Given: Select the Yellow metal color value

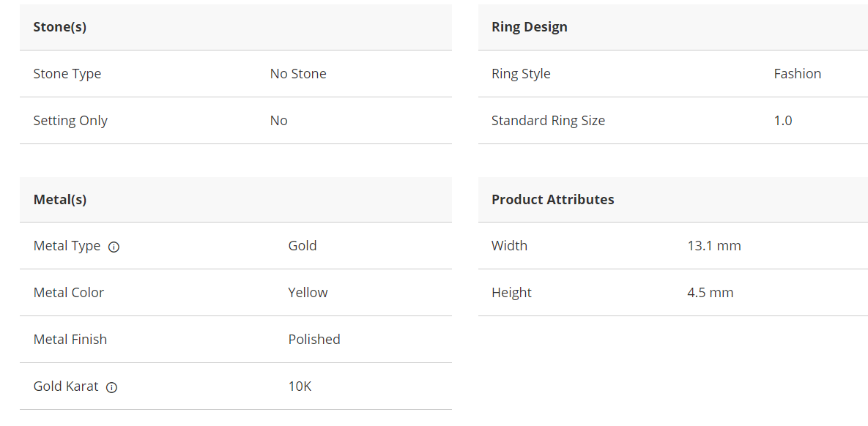Looking at the screenshot, I should pos(308,293).
